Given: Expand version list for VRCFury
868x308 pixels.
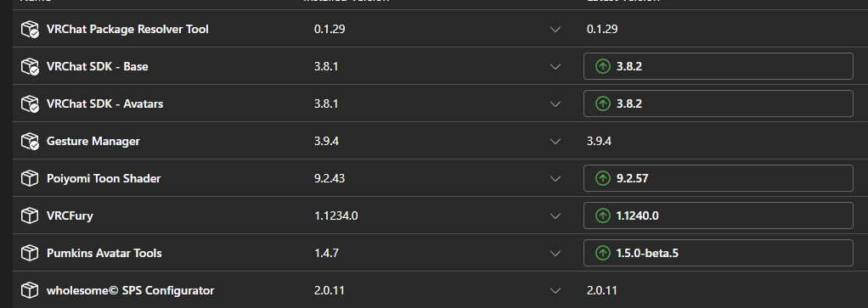Looking at the screenshot, I should click(x=555, y=216).
